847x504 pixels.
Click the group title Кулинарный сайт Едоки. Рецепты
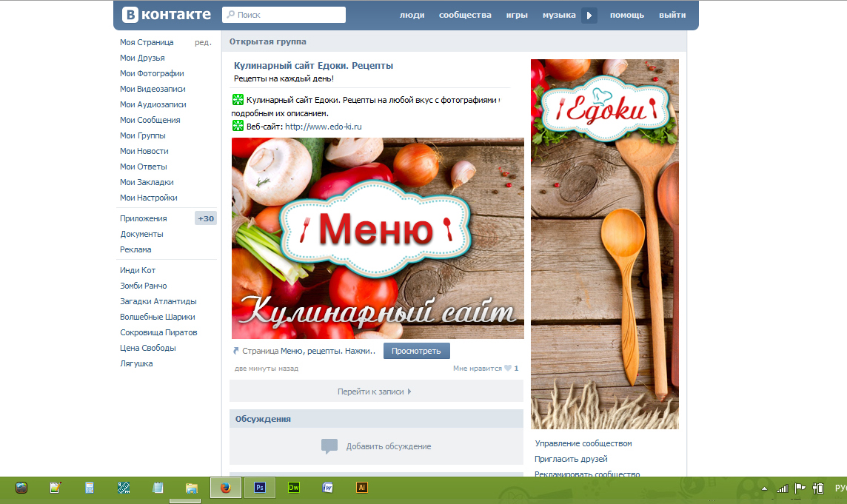click(x=313, y=66)
